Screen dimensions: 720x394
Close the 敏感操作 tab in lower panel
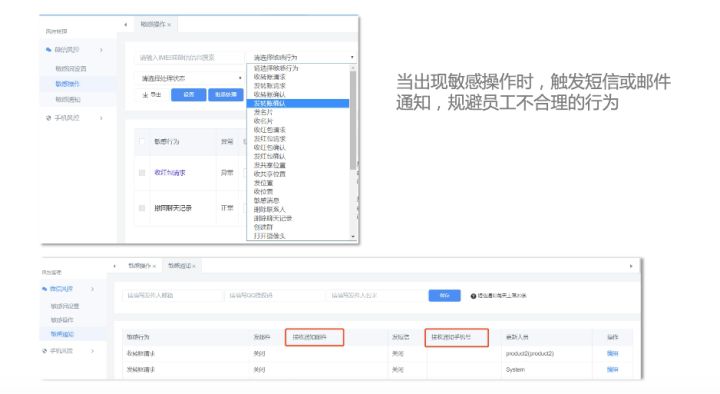[x=155, y=266]
